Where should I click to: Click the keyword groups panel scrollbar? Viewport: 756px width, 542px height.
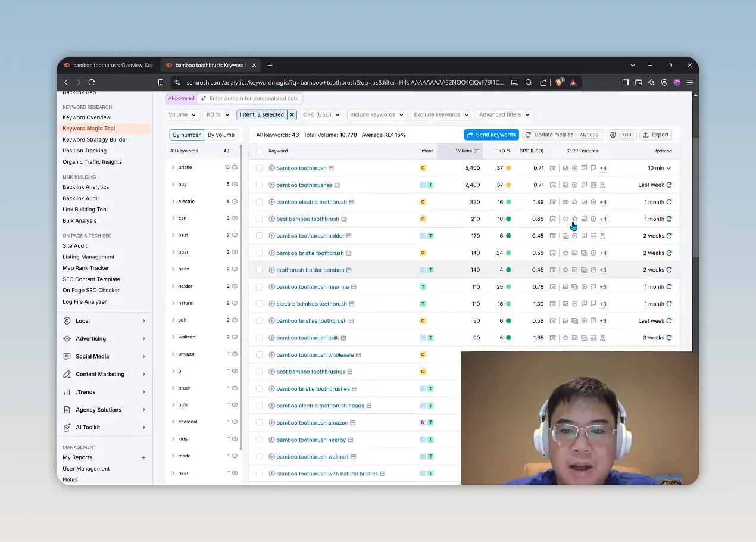(x=240, y=298)
